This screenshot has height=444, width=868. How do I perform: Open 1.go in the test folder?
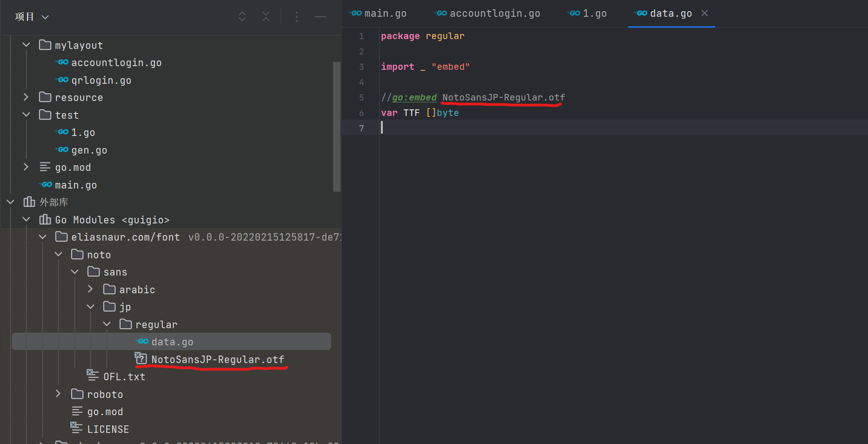pyautogui.click(x=83, y=132)
